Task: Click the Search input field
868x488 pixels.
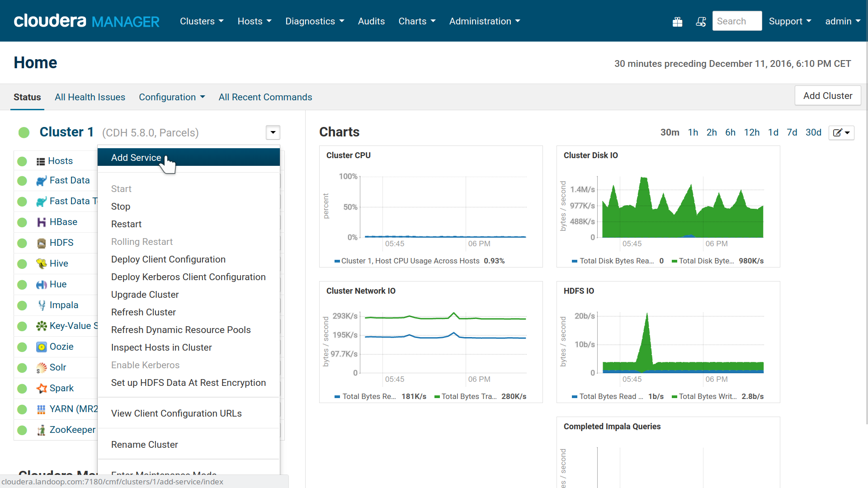Action: point(737,21)
